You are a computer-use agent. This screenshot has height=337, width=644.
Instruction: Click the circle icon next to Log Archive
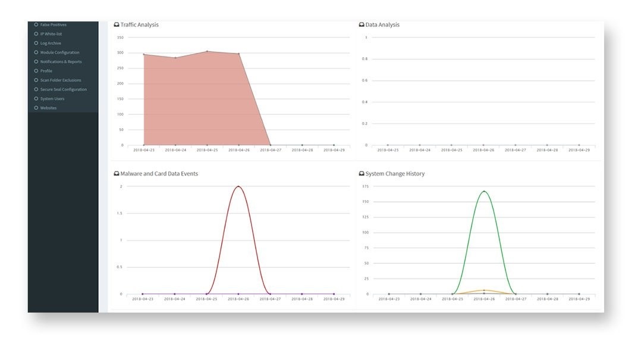(x=36, y=43)
